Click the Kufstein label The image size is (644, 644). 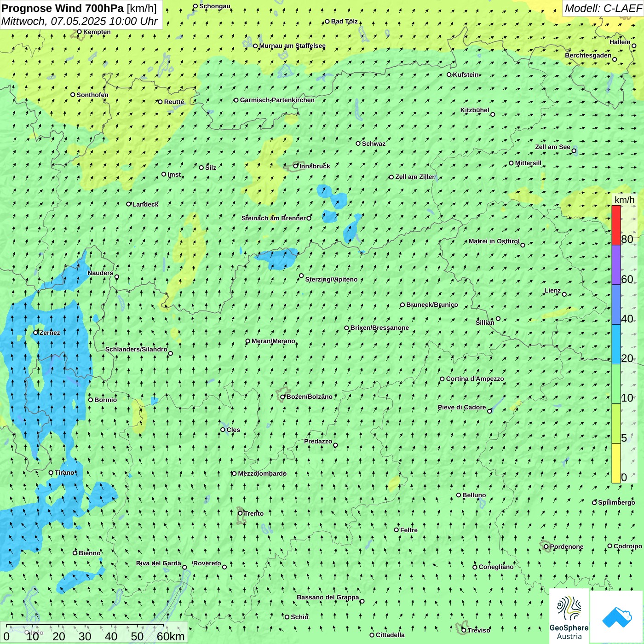click(x=466, y=75)
